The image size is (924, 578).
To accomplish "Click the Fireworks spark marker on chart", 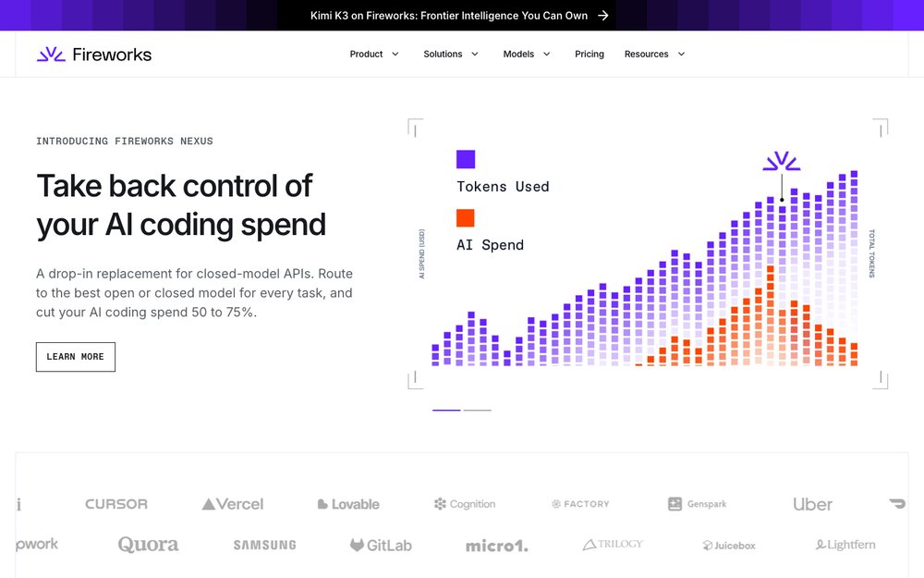I will (x=782, y=161).
